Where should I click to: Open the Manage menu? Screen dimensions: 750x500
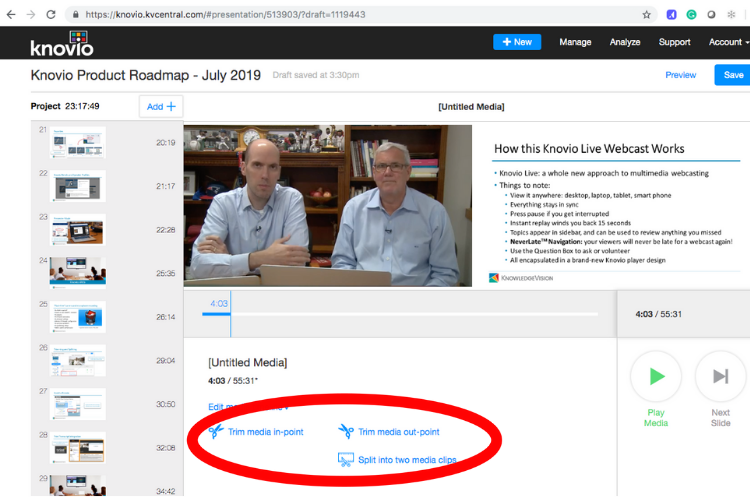tap(575, 42)
